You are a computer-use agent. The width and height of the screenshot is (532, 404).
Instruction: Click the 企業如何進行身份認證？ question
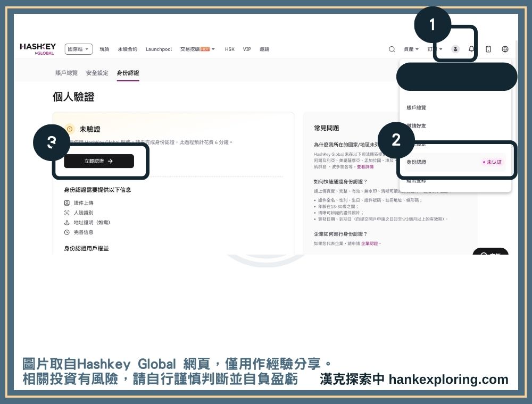pyautogui.click(x=340, y=234)
